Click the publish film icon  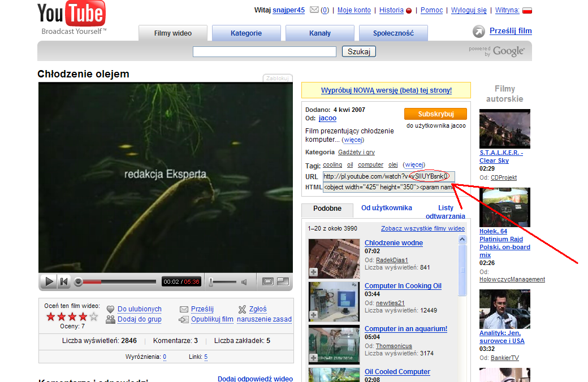(183, 319)
